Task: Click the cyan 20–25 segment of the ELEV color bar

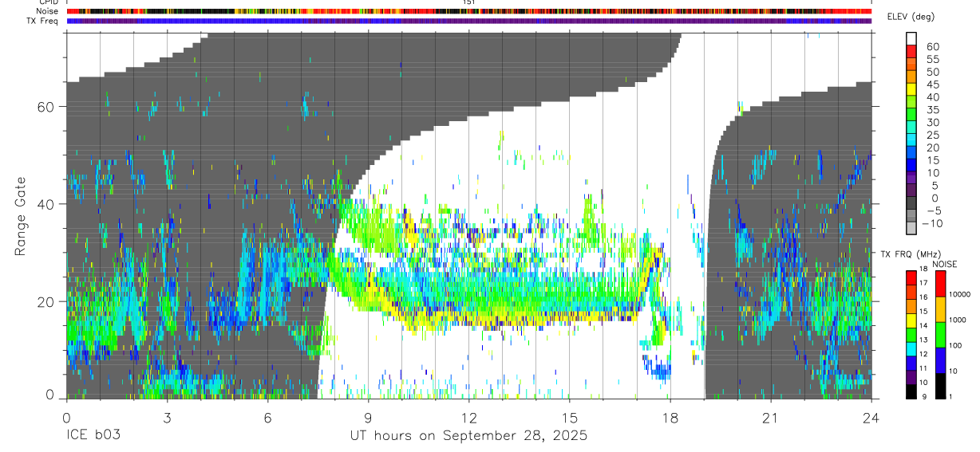Action: (x=911, y=141)
